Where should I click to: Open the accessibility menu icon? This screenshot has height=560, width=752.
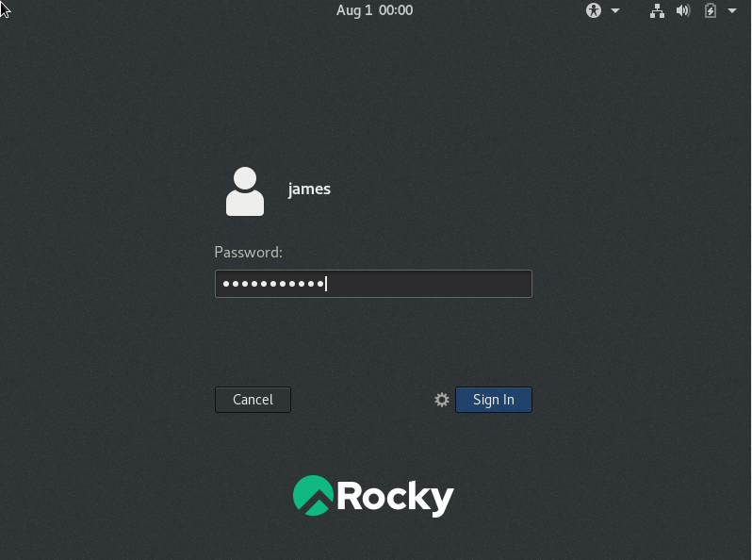pos(594,10)
